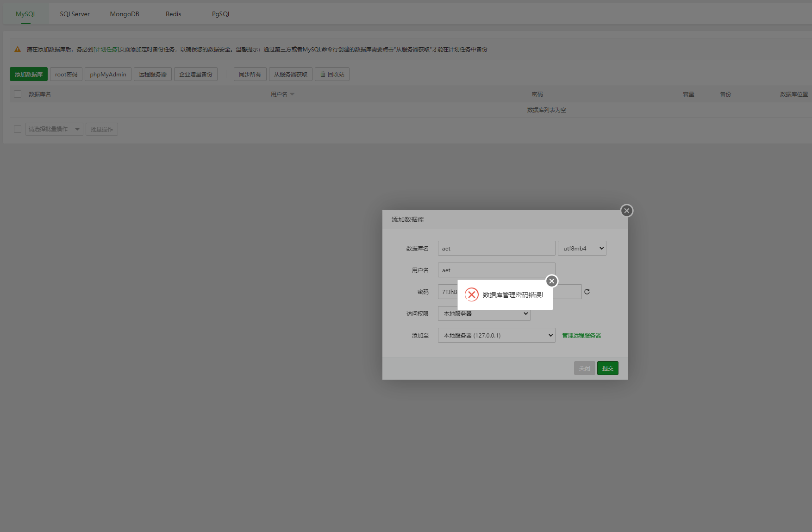Tick the select-all checkbox in table header

click(x=18, y=94)
